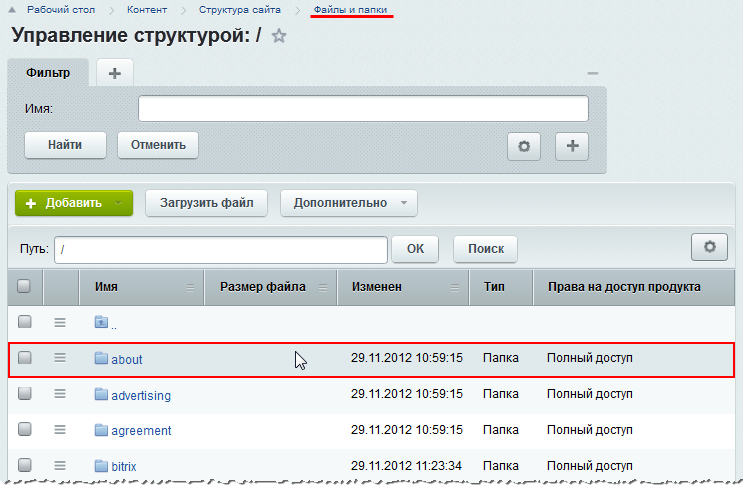Open filter settings gear icon
Screen dimensions: 743x488
[524, 146]
